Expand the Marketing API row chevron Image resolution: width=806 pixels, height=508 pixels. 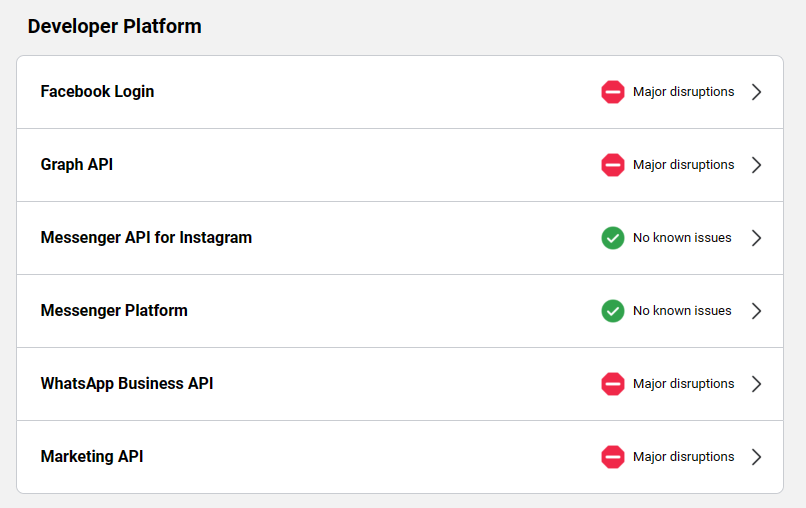(756, 457)
